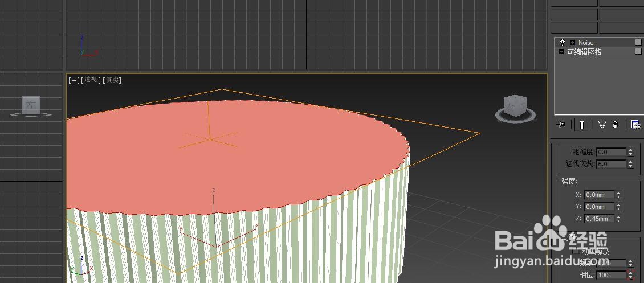This screenshot has width=644, height=283.
Task: Click the gray square beside 可编辑网格
Action: click(638, 52)
